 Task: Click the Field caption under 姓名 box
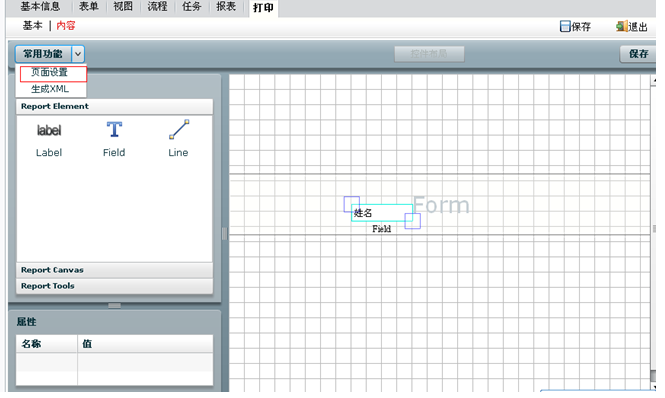tap(381, 229)
